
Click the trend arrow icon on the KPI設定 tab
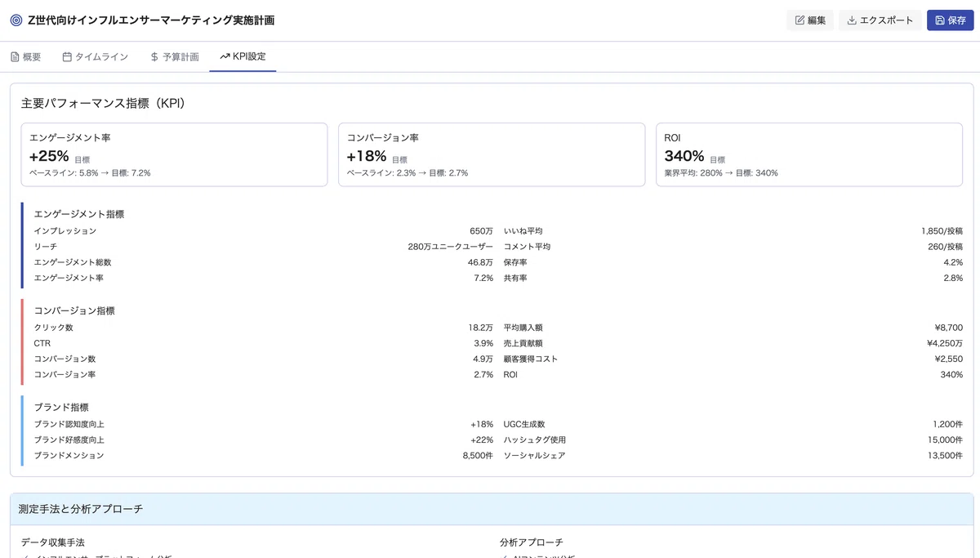point(225,56)
